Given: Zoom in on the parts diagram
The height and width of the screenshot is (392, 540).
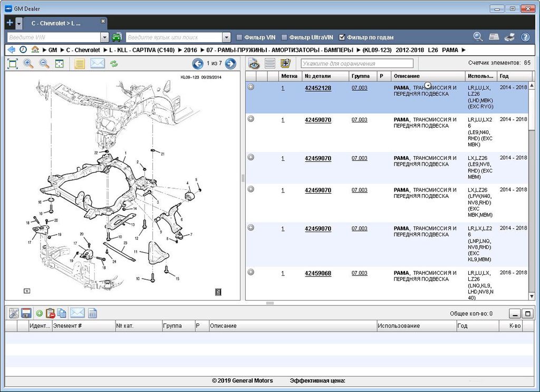Looking at the screenshot, I should tap(28, 64).
